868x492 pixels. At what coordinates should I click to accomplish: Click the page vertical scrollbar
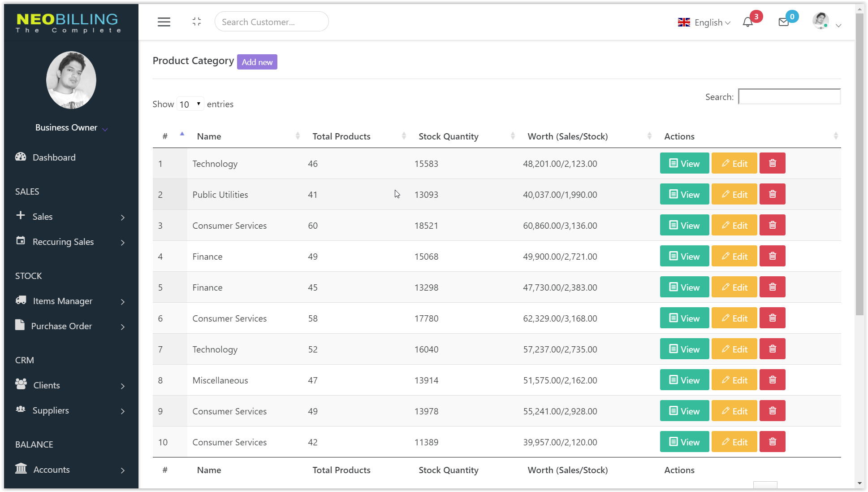point(859,164)
